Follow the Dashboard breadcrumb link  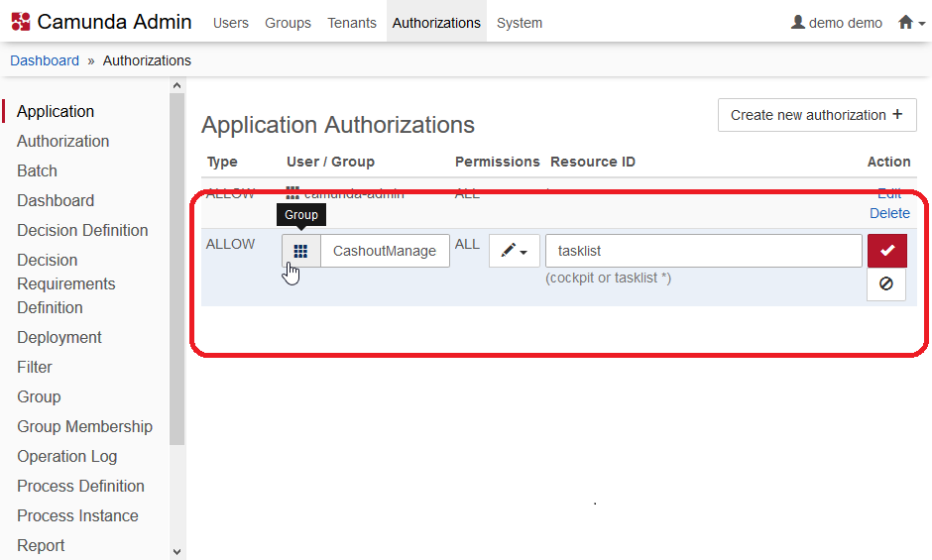(x=45, y=60)
